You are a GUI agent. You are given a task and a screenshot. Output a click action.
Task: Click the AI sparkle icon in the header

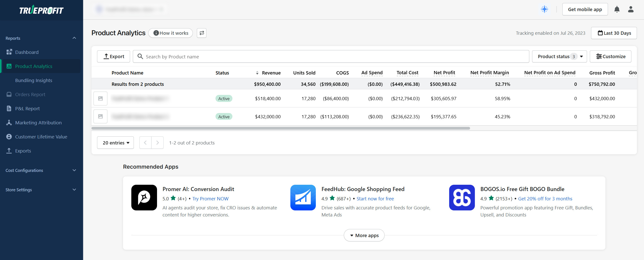(545, 9)
